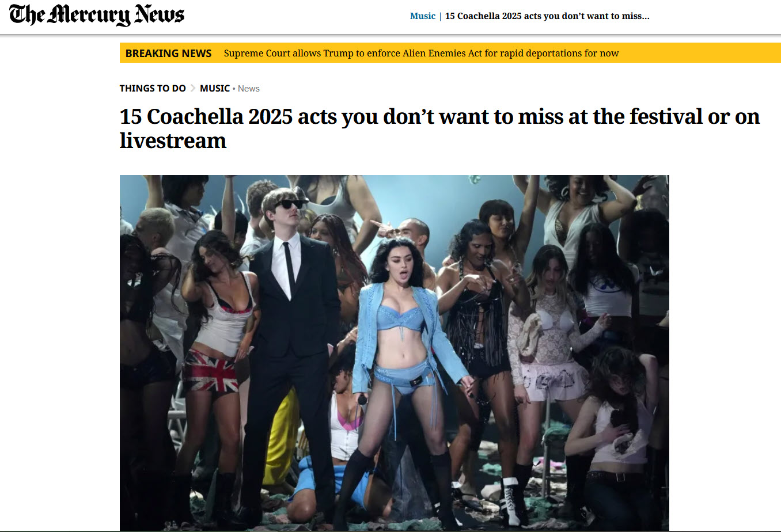Go to the THINGS TO DO breadcrumb
The image size is (781, 532).
153,88
